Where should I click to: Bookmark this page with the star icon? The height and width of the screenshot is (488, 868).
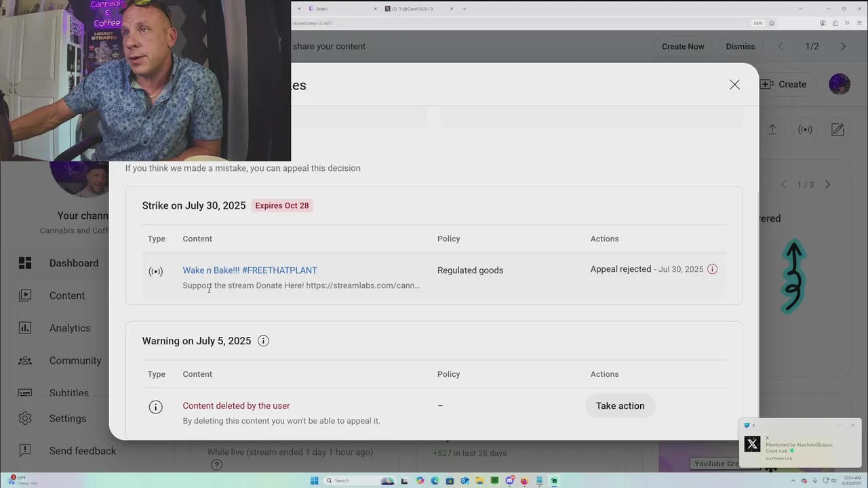[772, 23]
